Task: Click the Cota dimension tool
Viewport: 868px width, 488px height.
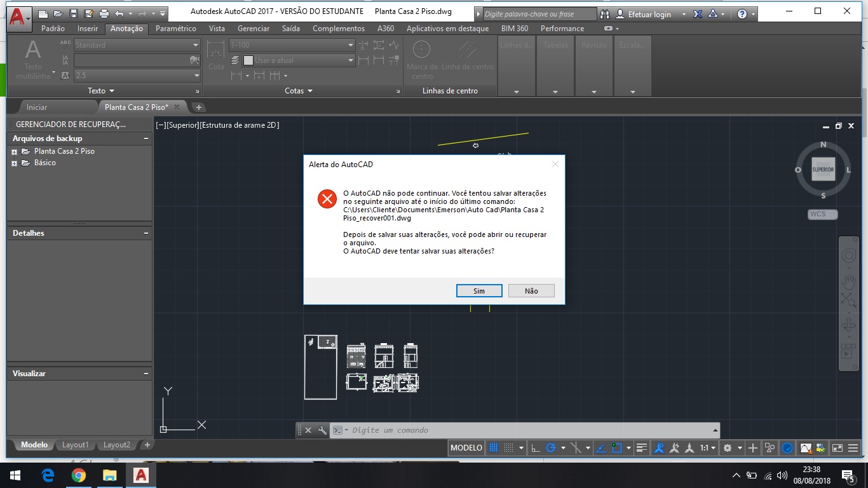Action: [217, 56]
